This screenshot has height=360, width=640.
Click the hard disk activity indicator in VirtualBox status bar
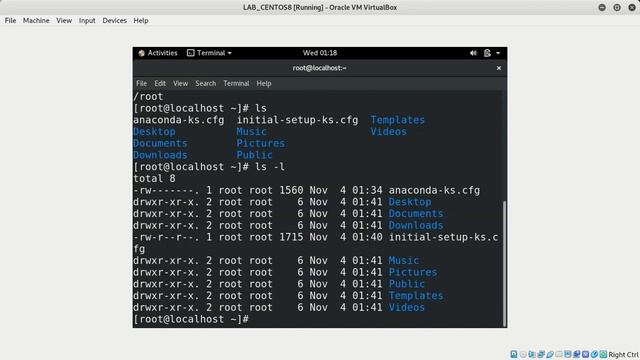[x=514, y=354]
